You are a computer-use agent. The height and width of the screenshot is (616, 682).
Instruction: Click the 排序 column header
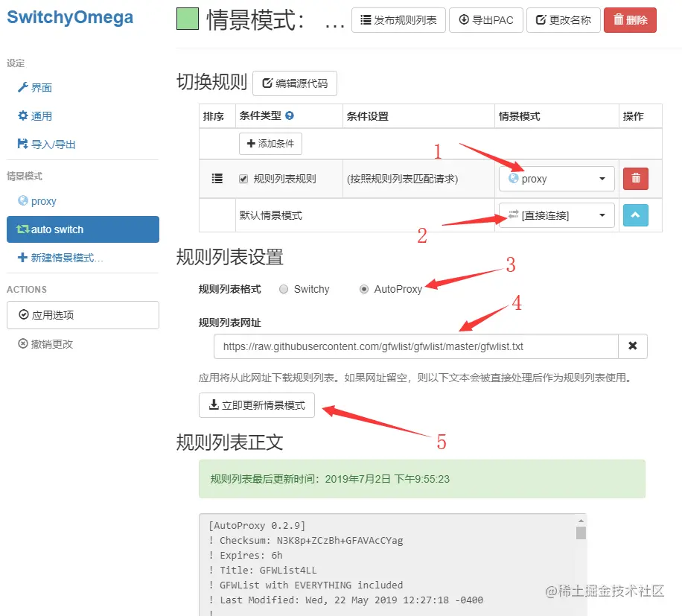(213, 116)
